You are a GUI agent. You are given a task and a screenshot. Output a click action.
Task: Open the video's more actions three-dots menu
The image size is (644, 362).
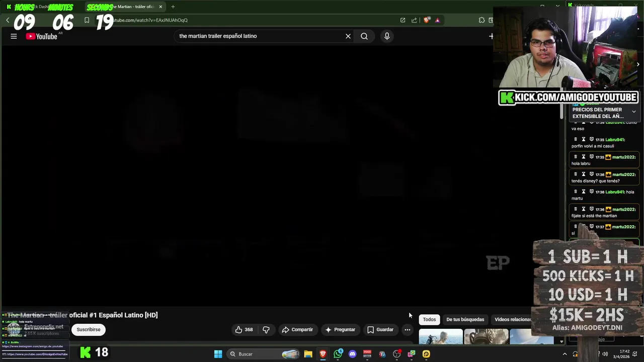click(x=408, y=330)
